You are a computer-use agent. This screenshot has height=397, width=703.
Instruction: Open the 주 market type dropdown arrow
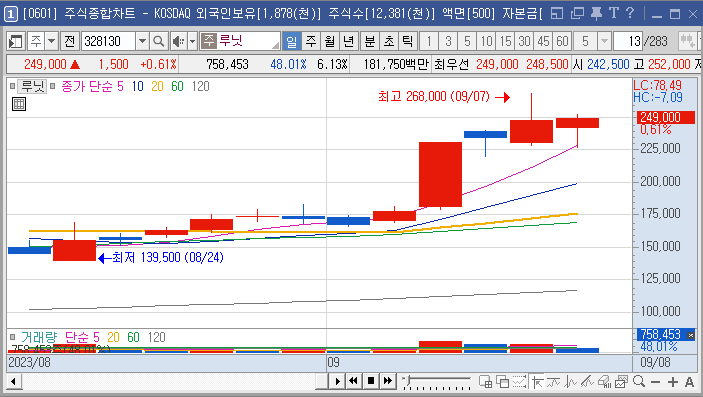click(x=52, y=42)
